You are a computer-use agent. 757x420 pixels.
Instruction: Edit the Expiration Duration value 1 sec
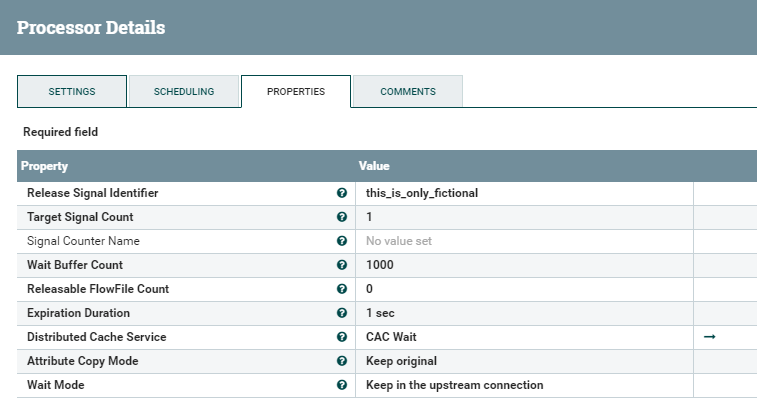(524, 313)
